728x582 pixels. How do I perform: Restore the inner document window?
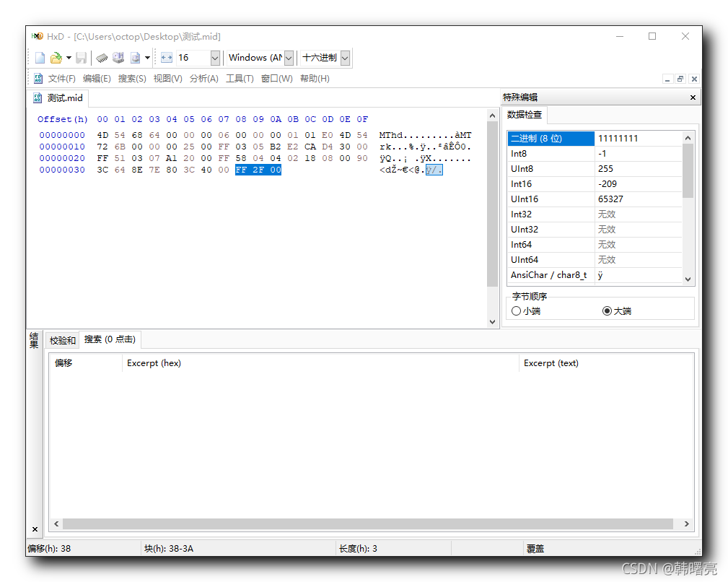(680, 79)
